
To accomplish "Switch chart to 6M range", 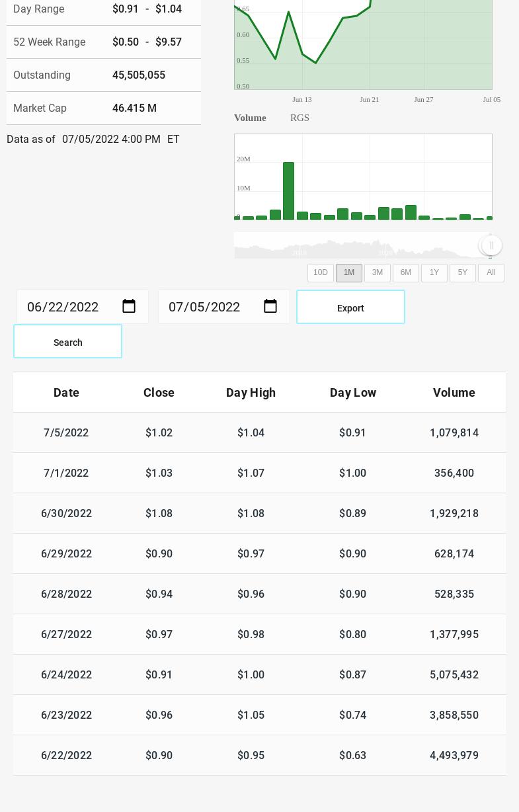I will click(x=406, y=273).
